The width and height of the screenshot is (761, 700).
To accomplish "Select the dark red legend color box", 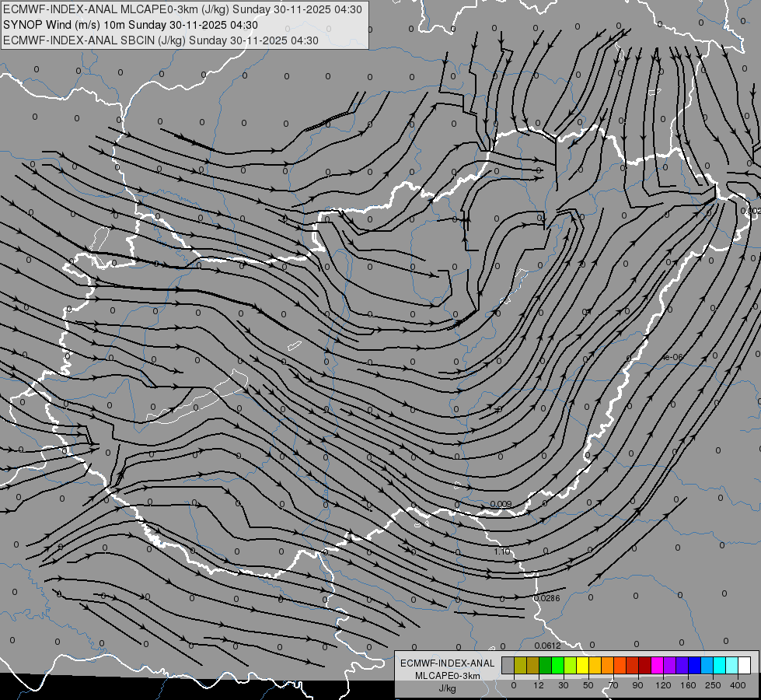I will tap(645, 665).
